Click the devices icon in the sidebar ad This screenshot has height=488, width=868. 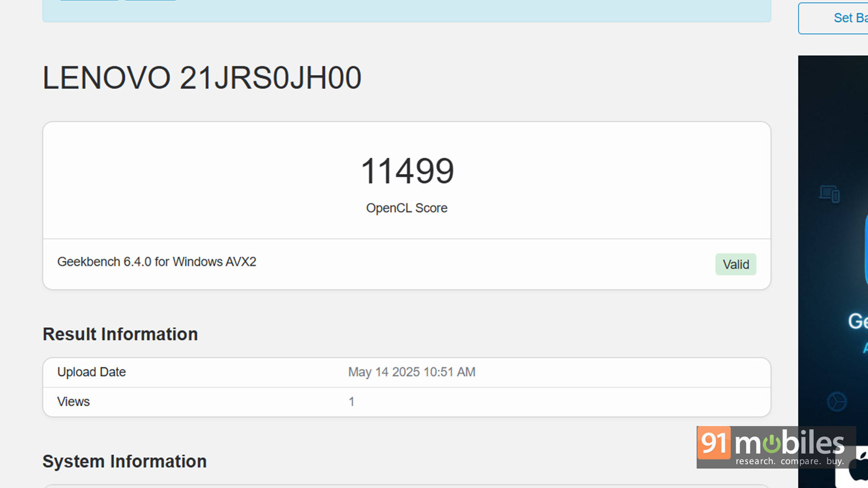[x=830, y=194]
